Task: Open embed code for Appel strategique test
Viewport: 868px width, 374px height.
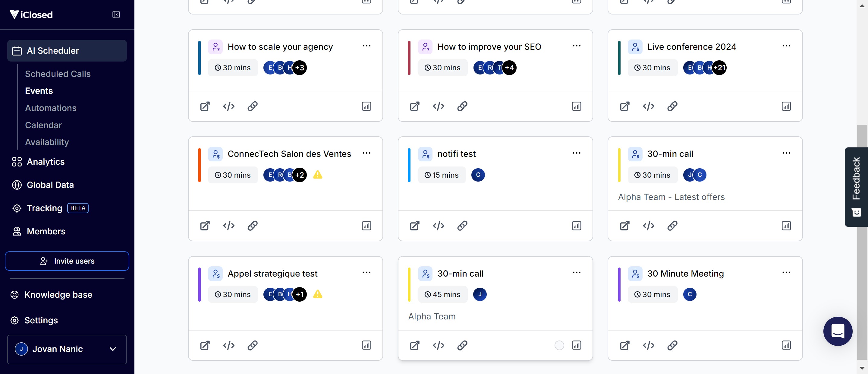Action: click(x=228, y=345)
